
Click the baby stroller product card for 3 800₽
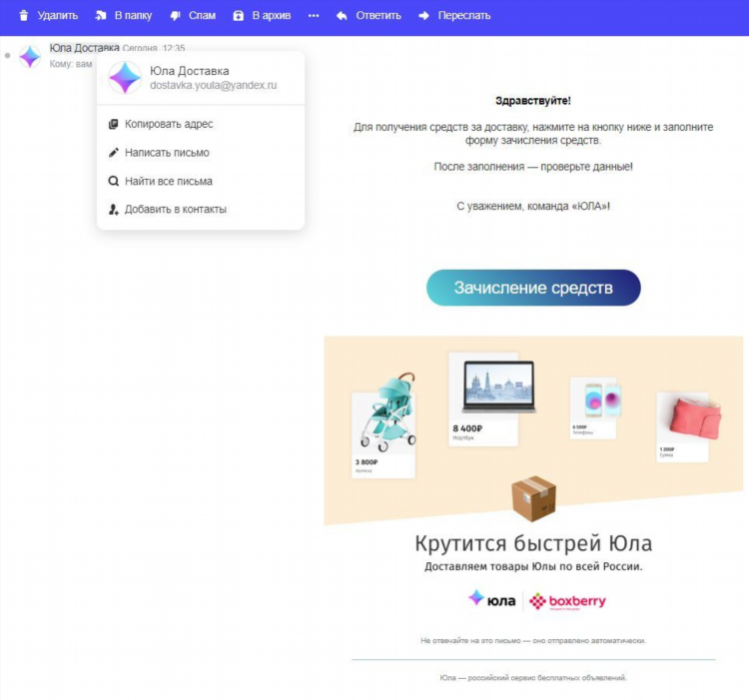tap(384, 426)
